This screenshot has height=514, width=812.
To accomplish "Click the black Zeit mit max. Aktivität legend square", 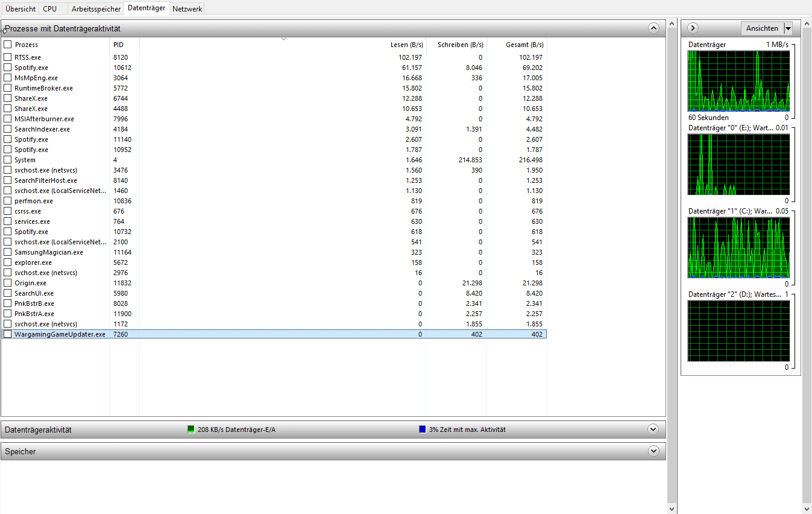I will [x=422, y=430].
